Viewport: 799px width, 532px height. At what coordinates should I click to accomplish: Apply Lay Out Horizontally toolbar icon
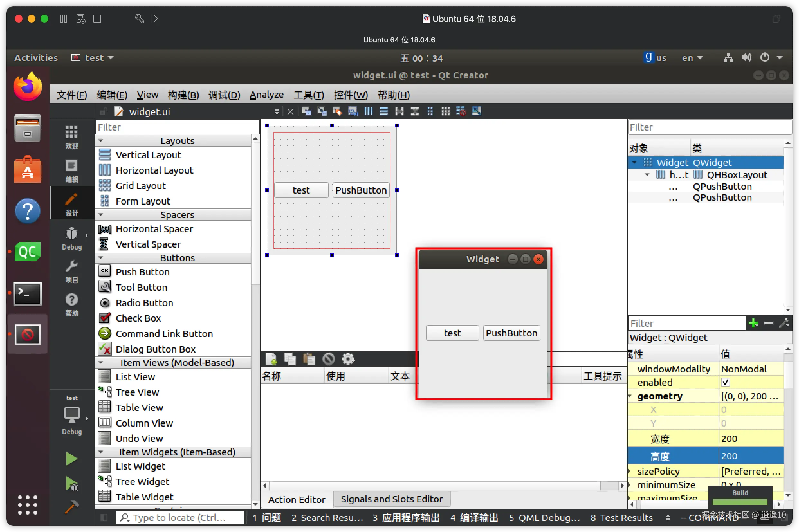point(368,111)
